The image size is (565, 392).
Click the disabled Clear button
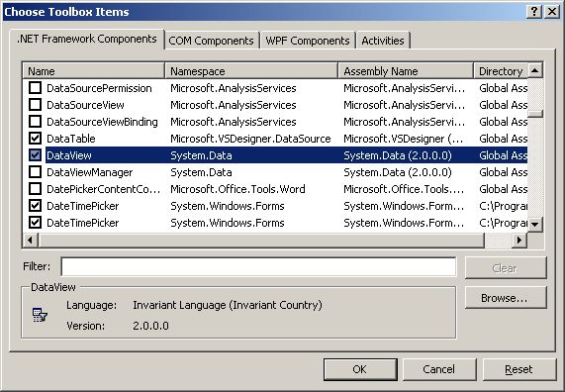[506, 268]
